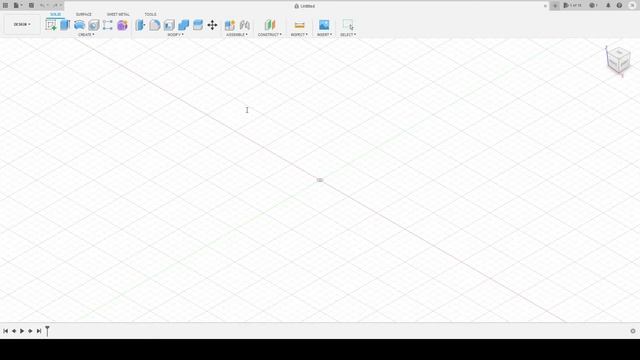Jump to timeline end
The width and height of the screenshot is (640, 360).
click(39, 331)
